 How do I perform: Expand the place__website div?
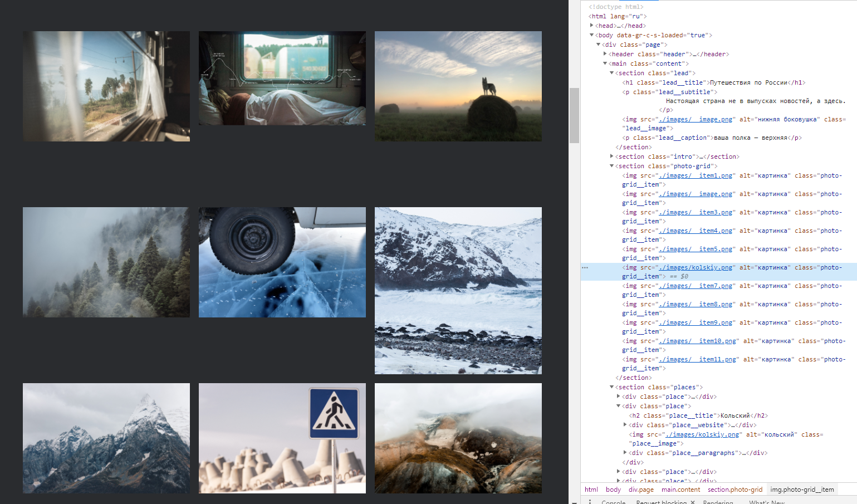coord(625,424)
